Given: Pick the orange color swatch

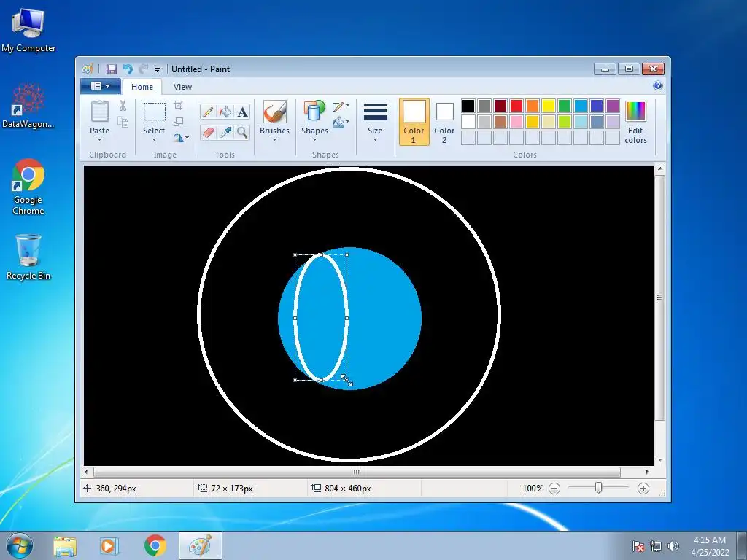Looking at the screenshot, I should 533,106.
